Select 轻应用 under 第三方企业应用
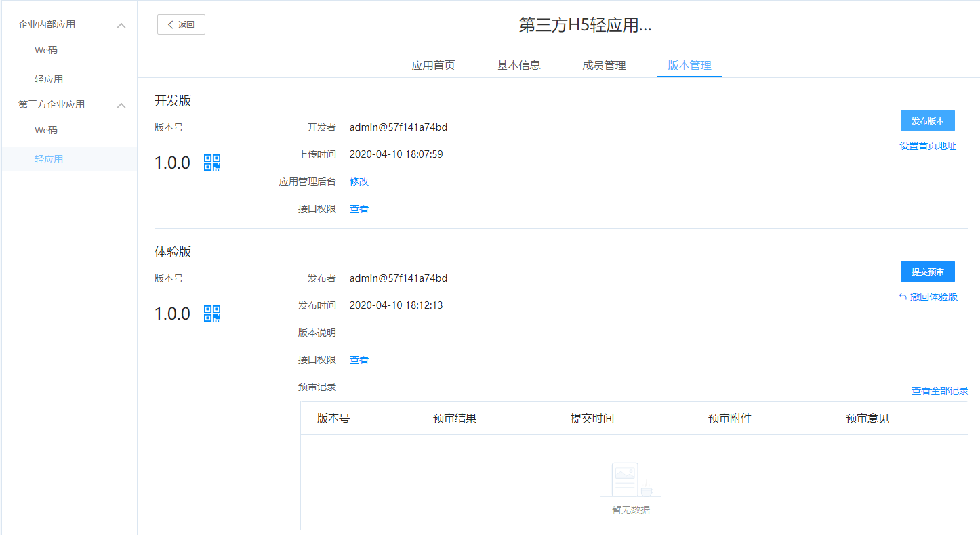Screen dimensions: 980x535 [x=49, y=159]
